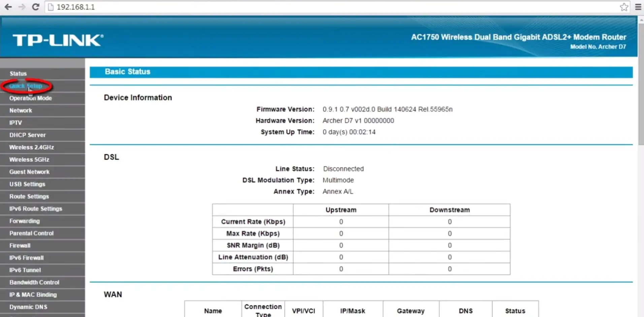Viewport: 644px width, 317px height.
Task: Open Wireless 5GHz settings
Action: point(29,159)
